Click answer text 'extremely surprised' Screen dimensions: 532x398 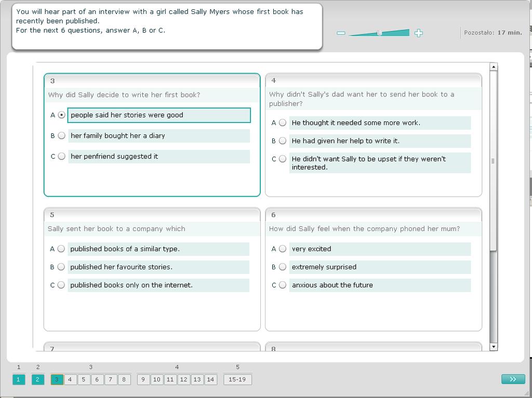[x=324, y=267]
